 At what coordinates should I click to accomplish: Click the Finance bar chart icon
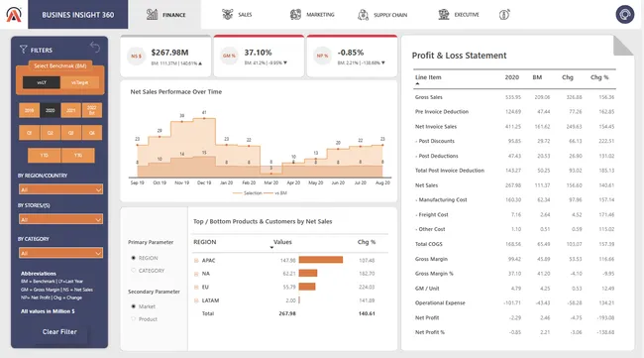152,15
